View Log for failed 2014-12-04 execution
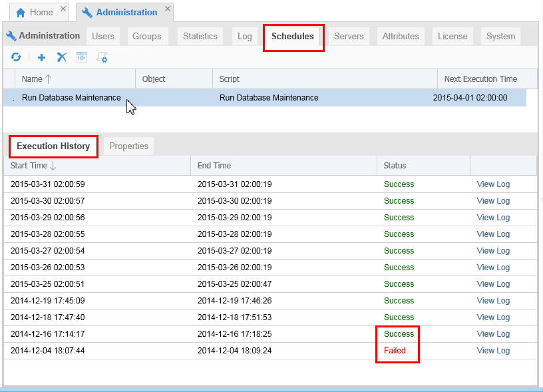Screen dimensions: 543x392 [493, 351]
